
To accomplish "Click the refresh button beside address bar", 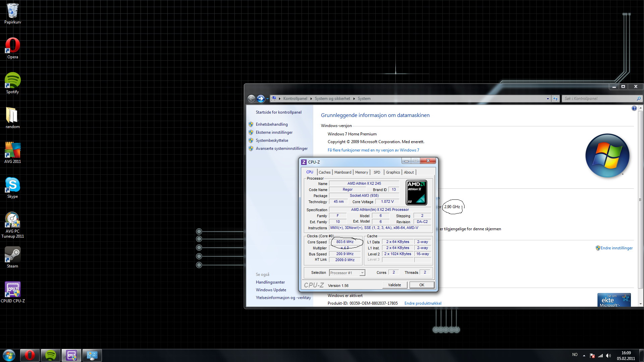I will point(555,99).
